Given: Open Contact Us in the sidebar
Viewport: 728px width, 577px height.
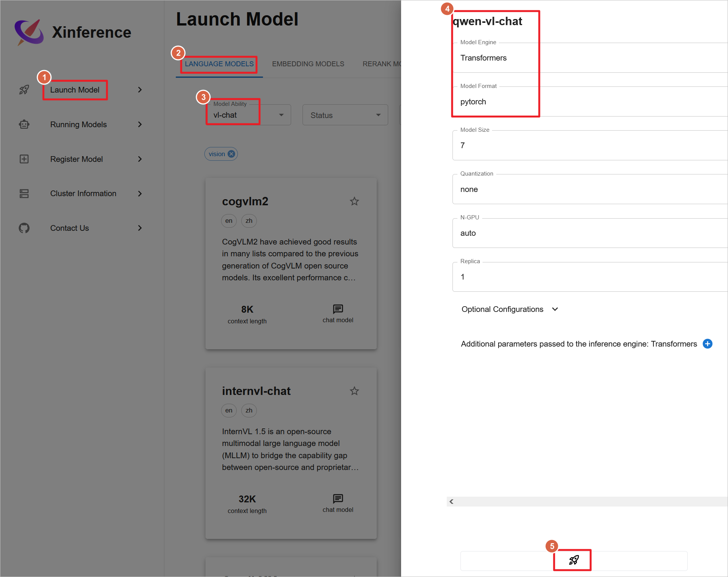Looking at the screenshot, I should (x=81, y=228).
